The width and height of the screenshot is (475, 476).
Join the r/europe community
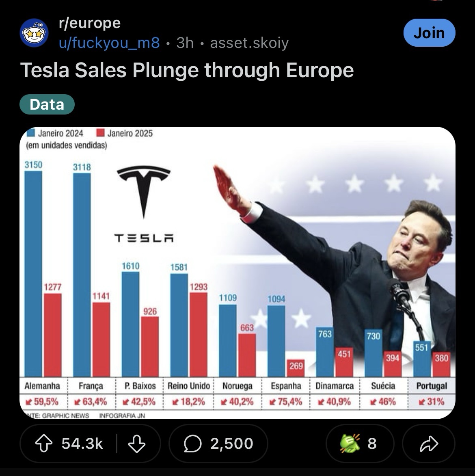click(429, 33)
